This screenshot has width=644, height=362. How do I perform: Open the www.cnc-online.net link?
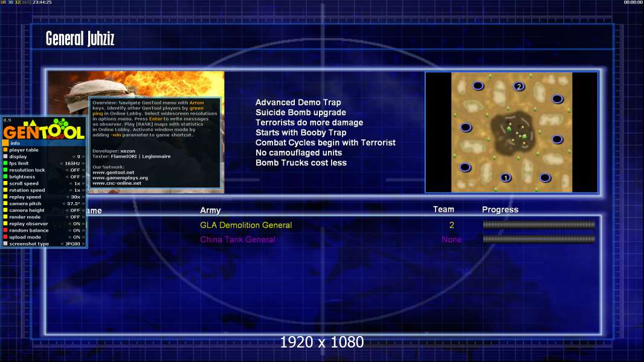[117, 183]
